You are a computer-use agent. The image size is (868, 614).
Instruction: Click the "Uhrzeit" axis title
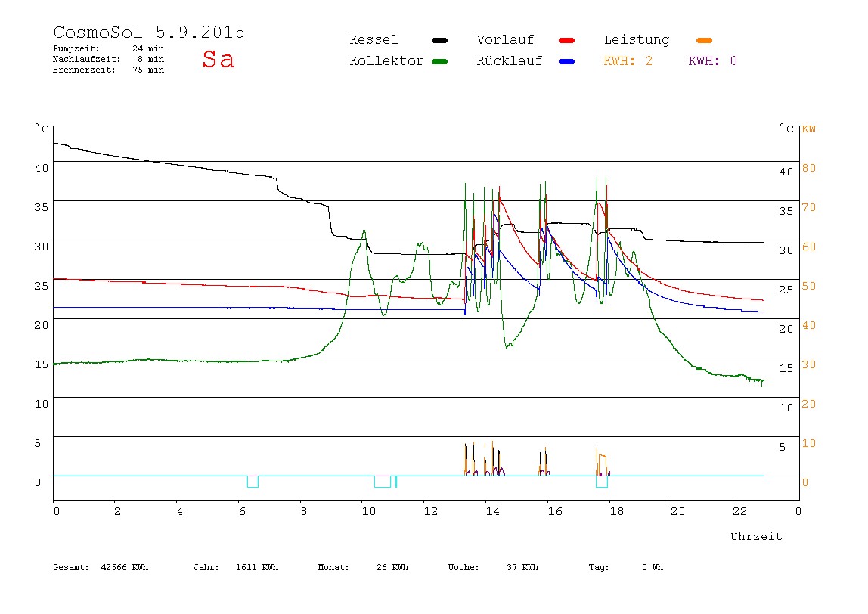click(x=756, y=536)
